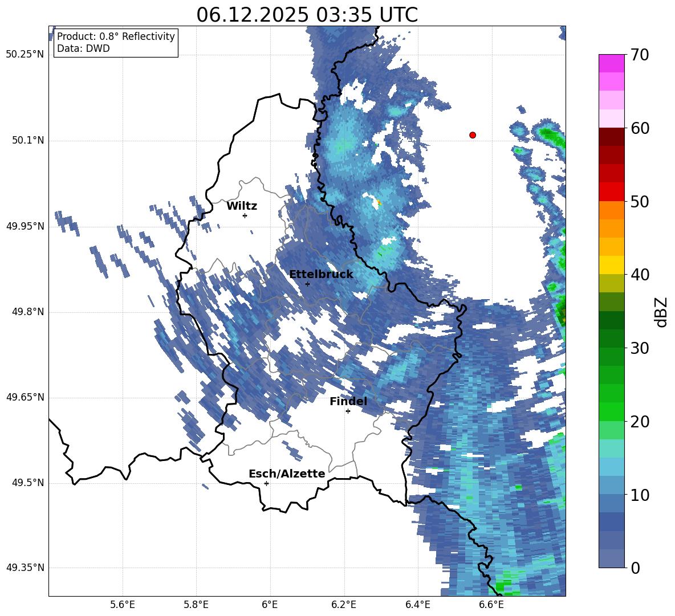Screen dimensions: 675x616
Task: Click latitude label 49.5°N
Action: pos(29,483)
